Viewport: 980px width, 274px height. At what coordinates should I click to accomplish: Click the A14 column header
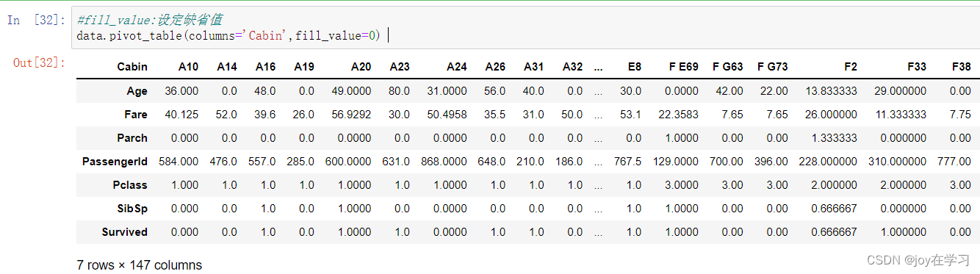point(227,67)
